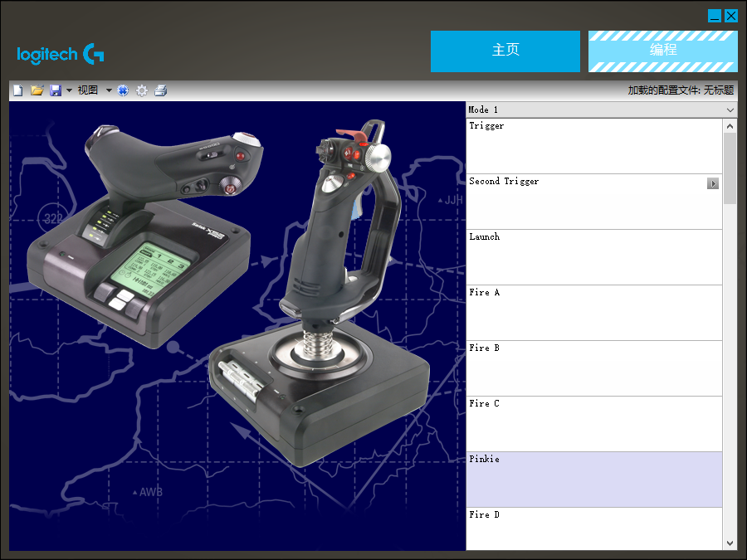Viewport: 747px width, 560px height.
Task: Print the profile using printer icon
Action: tap(161, 90)
